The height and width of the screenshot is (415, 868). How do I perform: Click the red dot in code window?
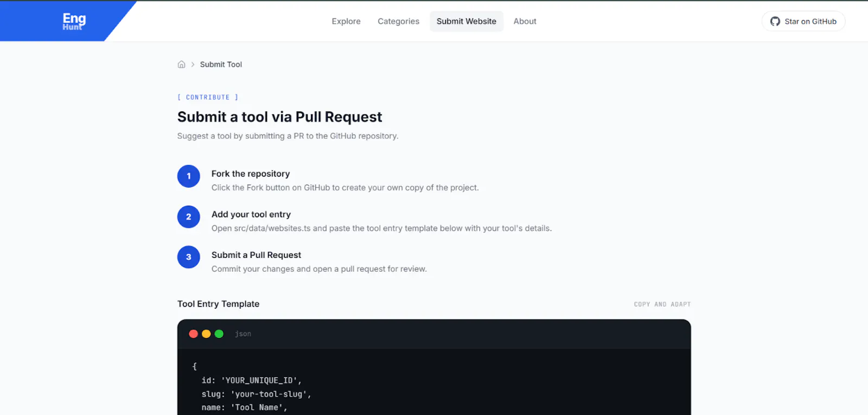pyautogui.click(x=193, y=334)
